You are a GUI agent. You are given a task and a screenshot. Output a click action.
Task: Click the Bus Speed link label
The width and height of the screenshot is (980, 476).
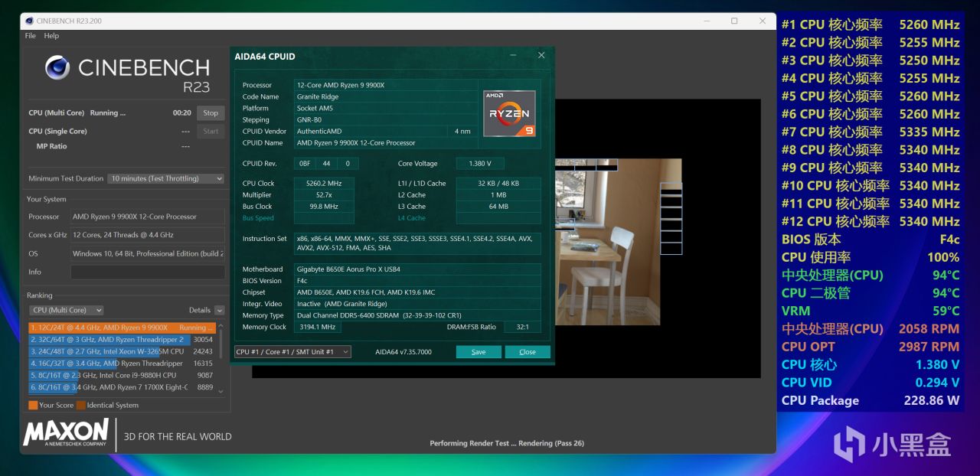[258, 218]
